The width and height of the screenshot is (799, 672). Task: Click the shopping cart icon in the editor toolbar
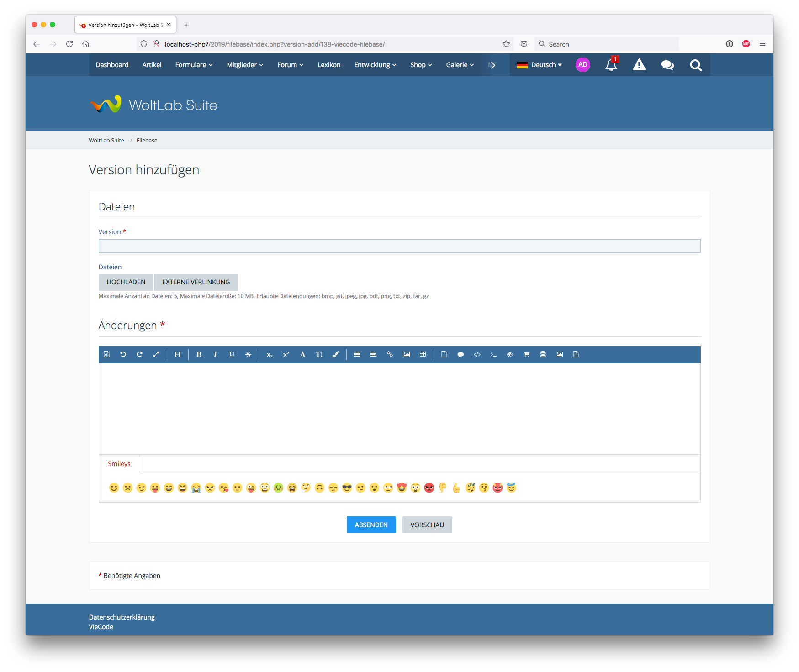[x=526, y=354]
